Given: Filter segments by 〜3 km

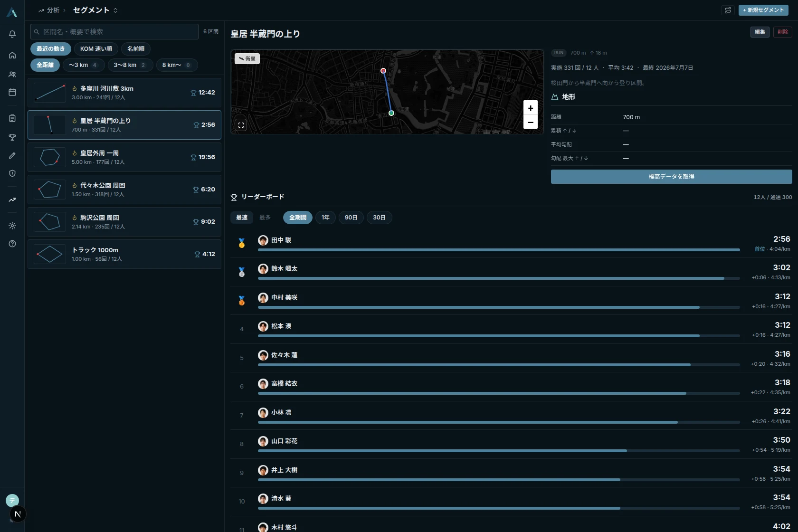Looking at the screenshot, I should (x=84, y=65).
